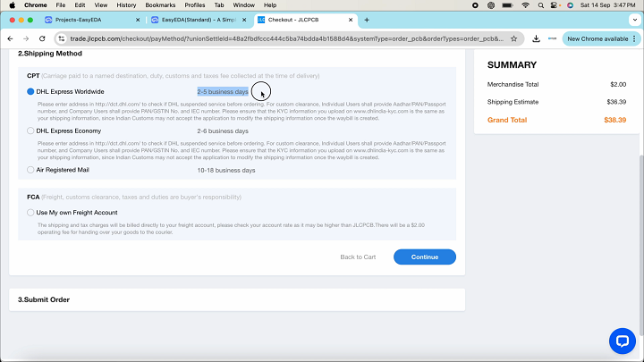Viewport: 644px width, 362px height.
Task: Open Chrome downloads icon
Action: [x=536, y=38]
